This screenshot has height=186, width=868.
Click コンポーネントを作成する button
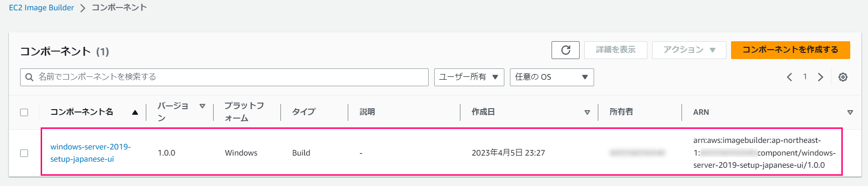click(x=790, y=50)
